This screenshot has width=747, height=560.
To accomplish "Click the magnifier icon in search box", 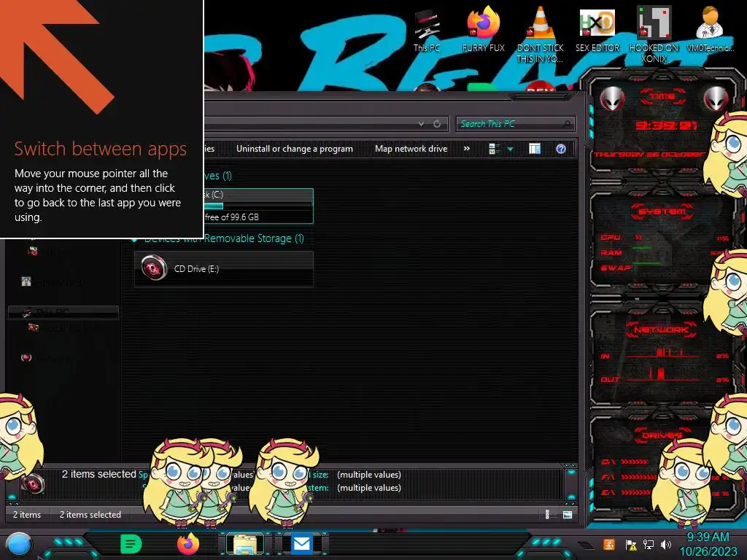I will (x=566, y=124).
